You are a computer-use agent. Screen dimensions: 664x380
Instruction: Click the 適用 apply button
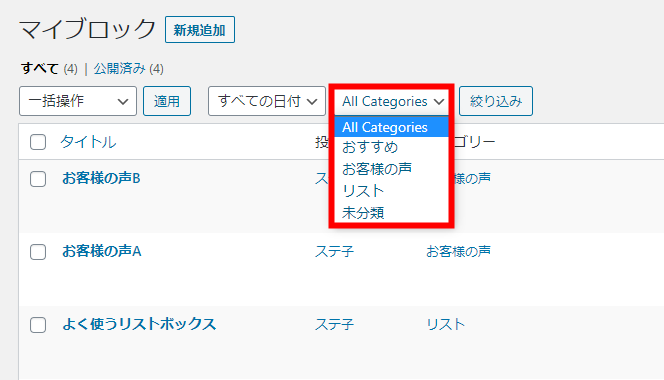(167, 101)
